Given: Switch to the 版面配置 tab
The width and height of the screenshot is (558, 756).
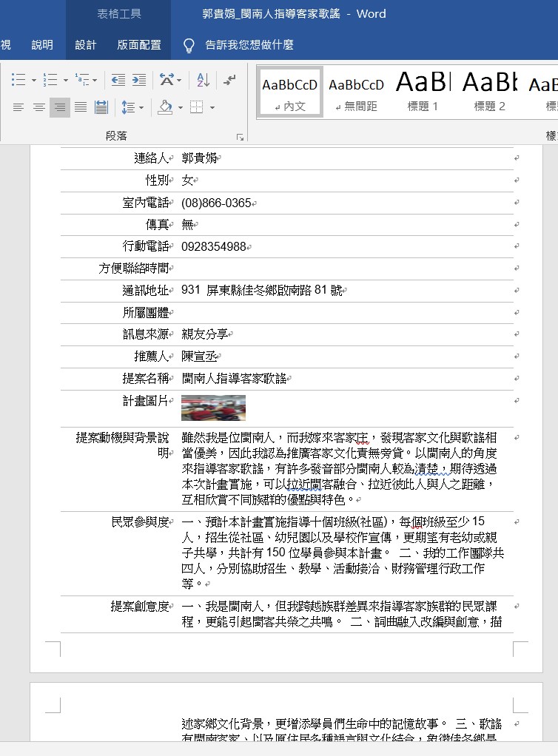Looking at the screenshot, I should coord(139,45).
